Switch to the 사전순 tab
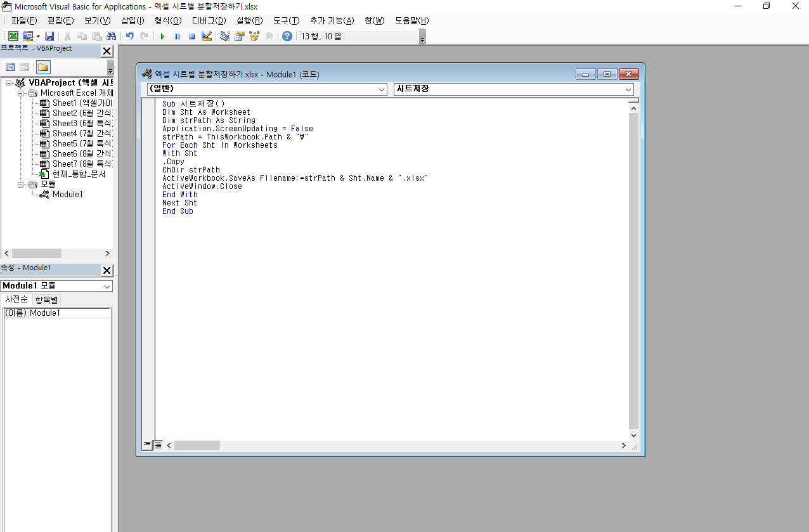809x532 pixels. (x=16, y=299)
